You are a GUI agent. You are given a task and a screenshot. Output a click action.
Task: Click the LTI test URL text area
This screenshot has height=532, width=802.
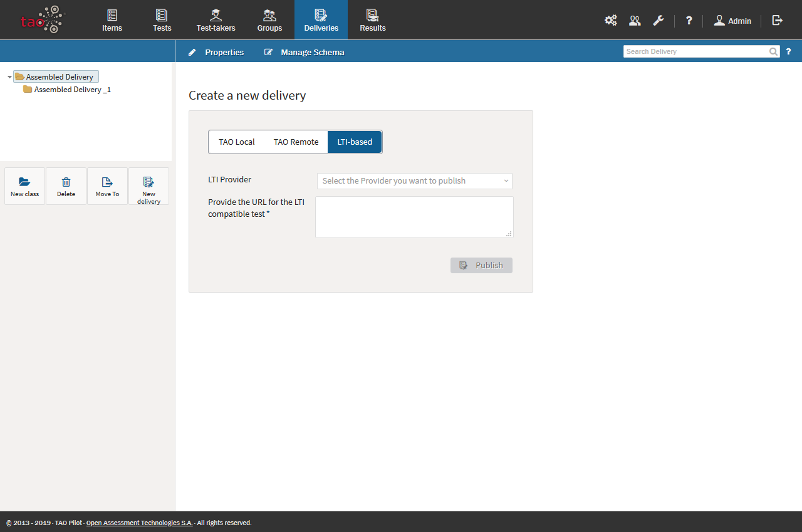(x=414, y=217)
